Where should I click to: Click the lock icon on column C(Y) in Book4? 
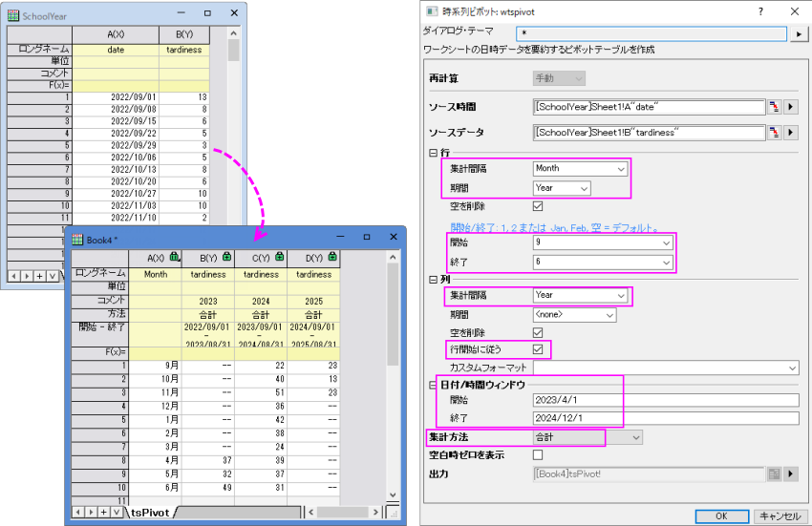[280, 257]
